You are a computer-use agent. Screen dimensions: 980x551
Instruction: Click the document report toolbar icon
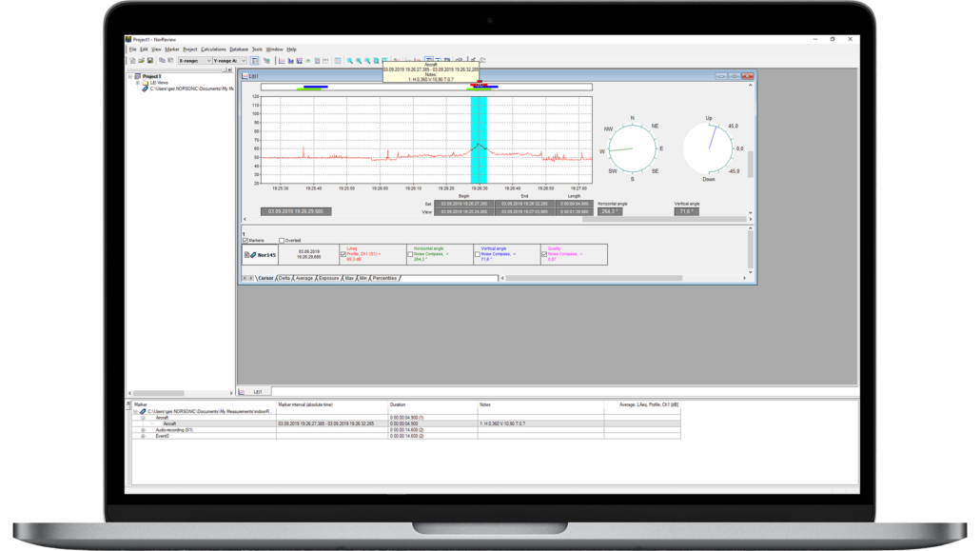tap(317, 61)
